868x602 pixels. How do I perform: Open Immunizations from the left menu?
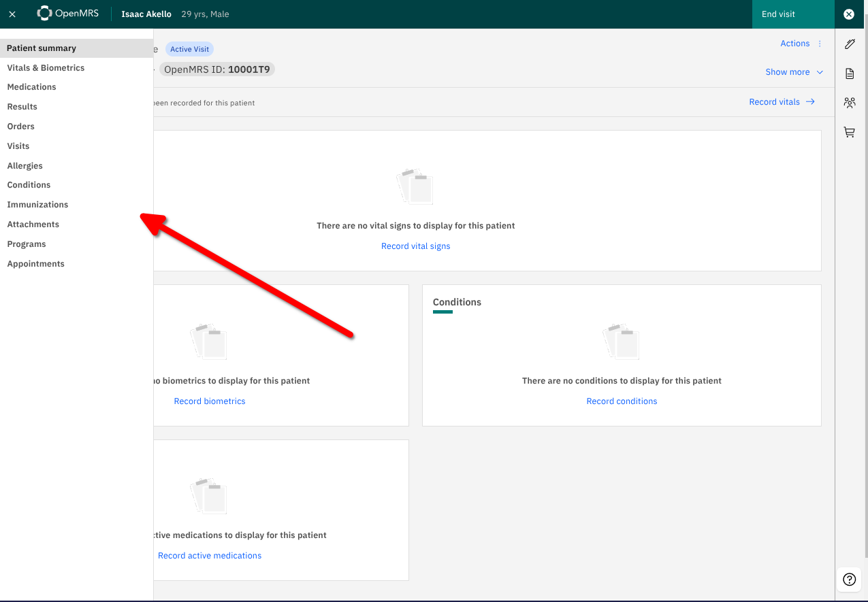(x=37, y=205)
